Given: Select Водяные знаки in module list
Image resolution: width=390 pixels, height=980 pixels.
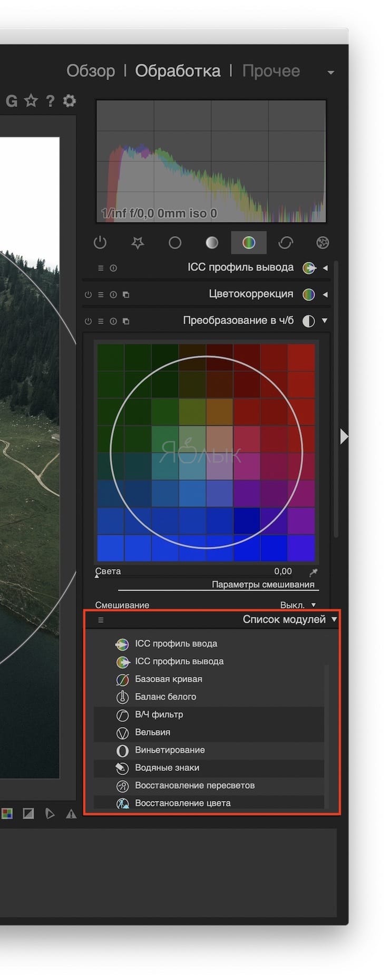Looking at the screenshot, I should coord(209,768).
